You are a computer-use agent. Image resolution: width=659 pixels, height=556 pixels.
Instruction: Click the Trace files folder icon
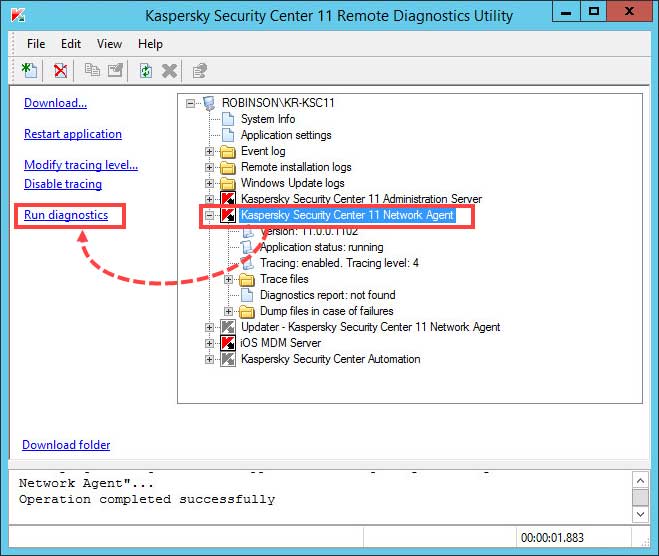[247, 279]
